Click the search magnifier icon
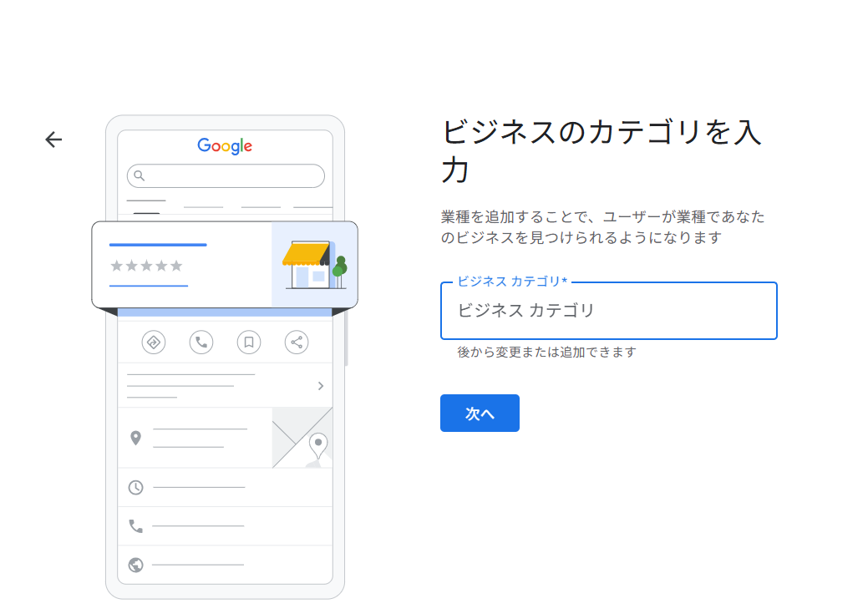Screen dimensions: 868x614 [139, 175]
